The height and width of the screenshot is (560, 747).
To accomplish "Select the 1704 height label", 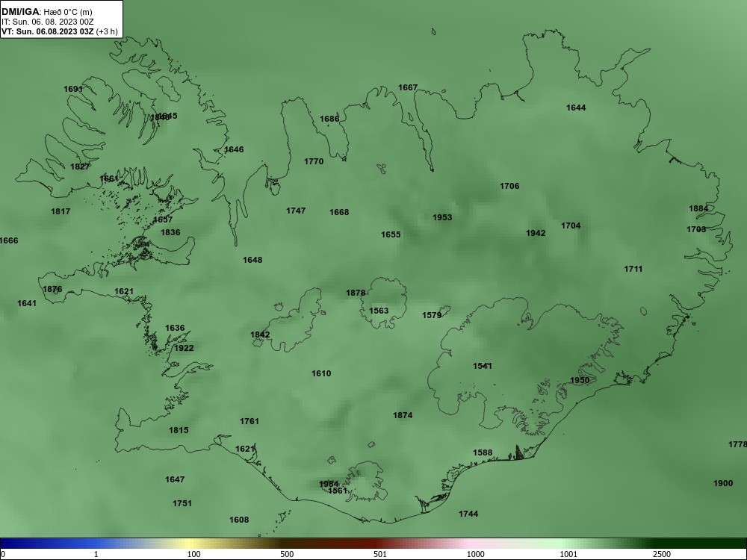I will tap(571, 225).
